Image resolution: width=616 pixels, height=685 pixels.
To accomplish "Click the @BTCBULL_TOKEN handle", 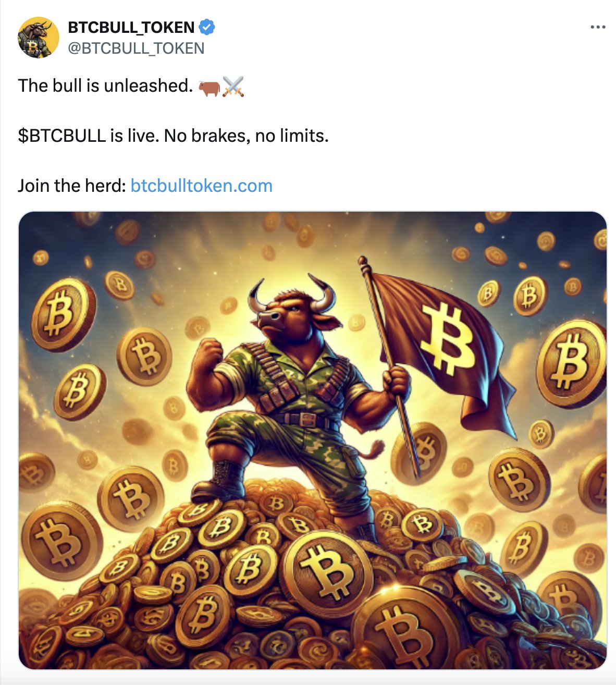I will (136, 48).
